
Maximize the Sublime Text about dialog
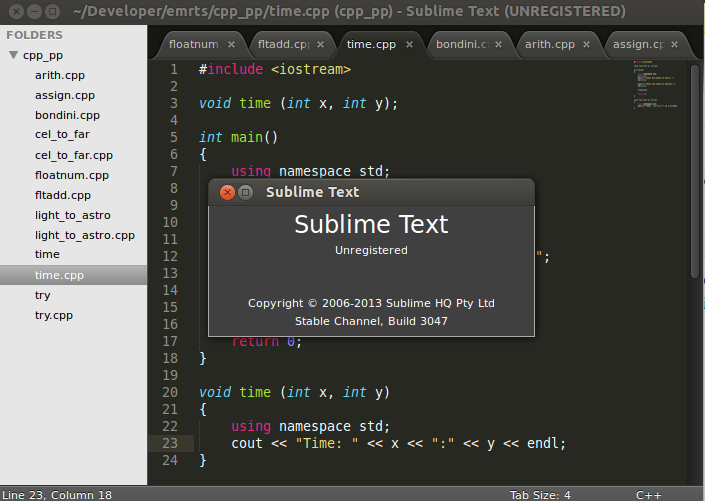pos(245,193)
